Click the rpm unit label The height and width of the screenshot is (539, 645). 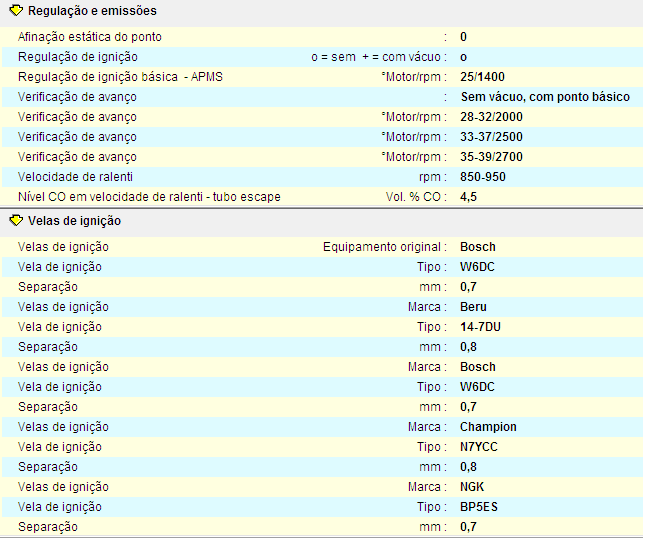(x=432, y=177)
